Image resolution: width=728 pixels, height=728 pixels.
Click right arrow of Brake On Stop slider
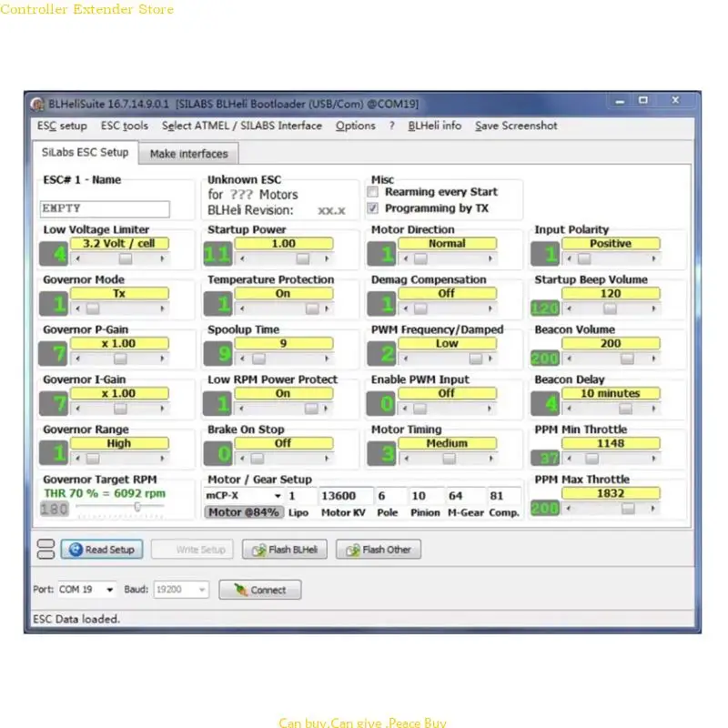click(x=327, y=459)
